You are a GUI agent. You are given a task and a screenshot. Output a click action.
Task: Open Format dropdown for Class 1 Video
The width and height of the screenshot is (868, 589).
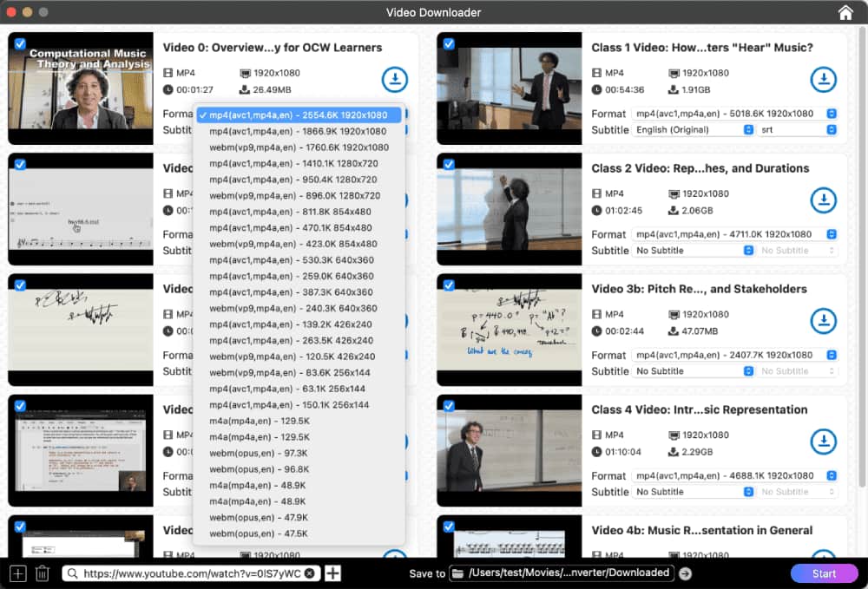point(734,114)
